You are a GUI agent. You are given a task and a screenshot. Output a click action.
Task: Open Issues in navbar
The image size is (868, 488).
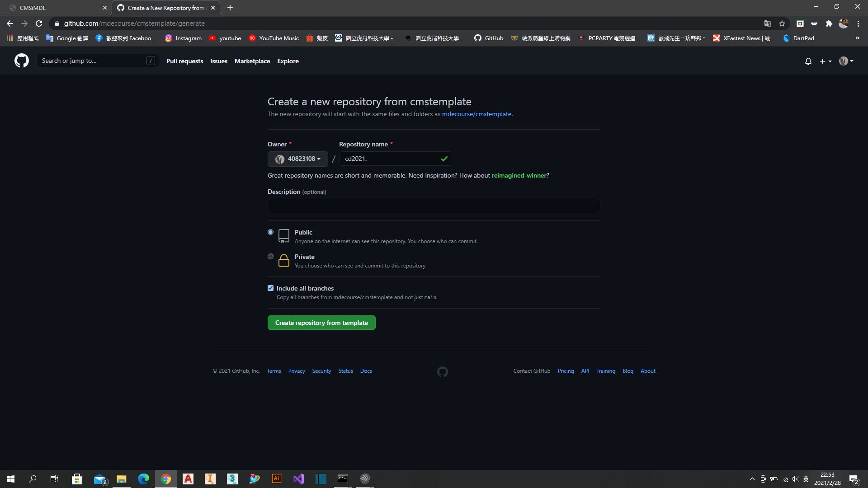[x=219, y=61]
